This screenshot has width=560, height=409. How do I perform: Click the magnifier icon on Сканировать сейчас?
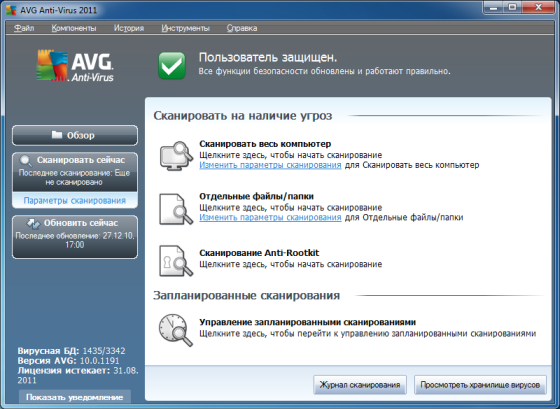pyautogui.click(x=26, y=161)
